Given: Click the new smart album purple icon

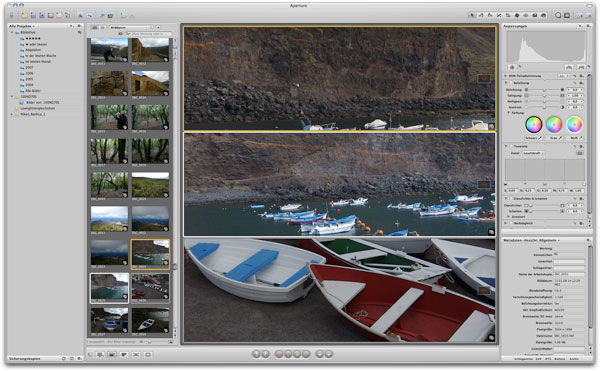Looking at the screenshot, I should click(x=42, y=15).
